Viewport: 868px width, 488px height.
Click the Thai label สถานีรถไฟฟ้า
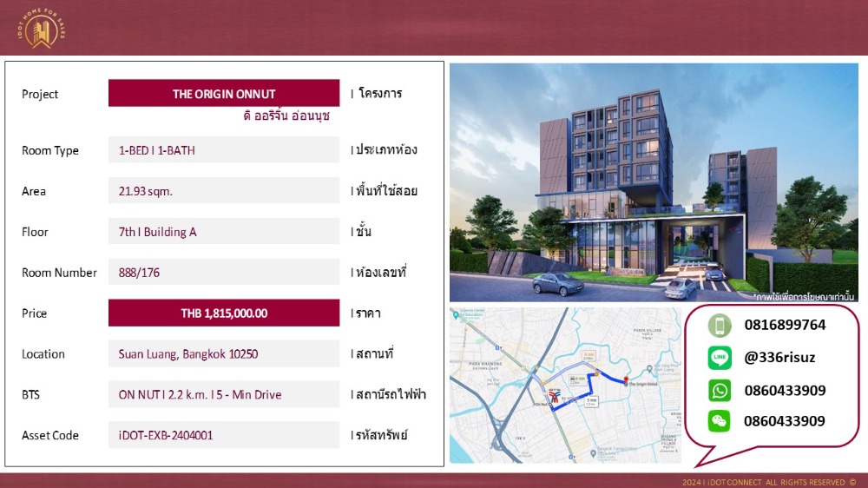coord(391,394)
